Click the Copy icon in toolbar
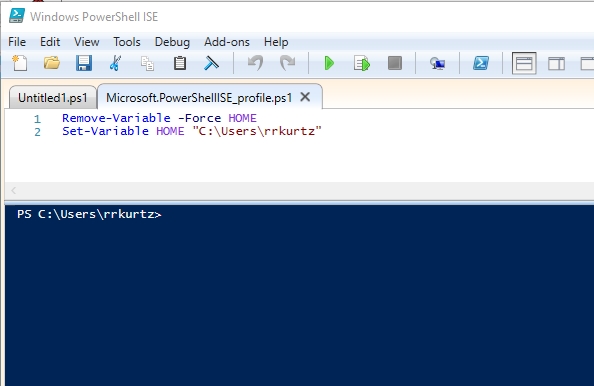This screenshot has height=386, width=594. point(147,63)
